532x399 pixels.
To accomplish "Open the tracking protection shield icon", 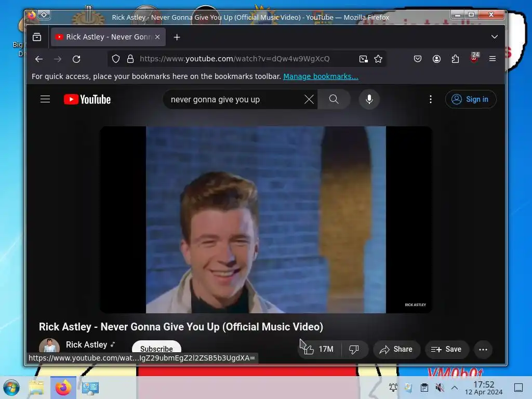I will coord(116,59).
